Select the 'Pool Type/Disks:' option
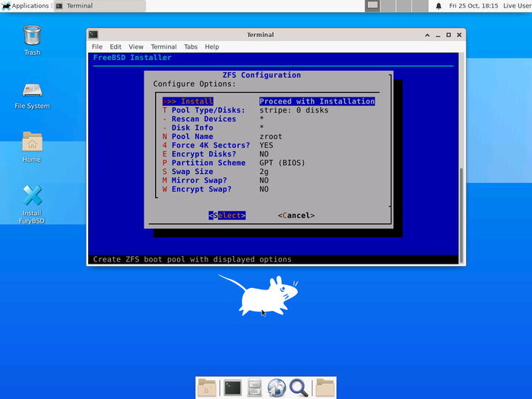The height and width of the screenshot is (399, 532). pos(204,110)
